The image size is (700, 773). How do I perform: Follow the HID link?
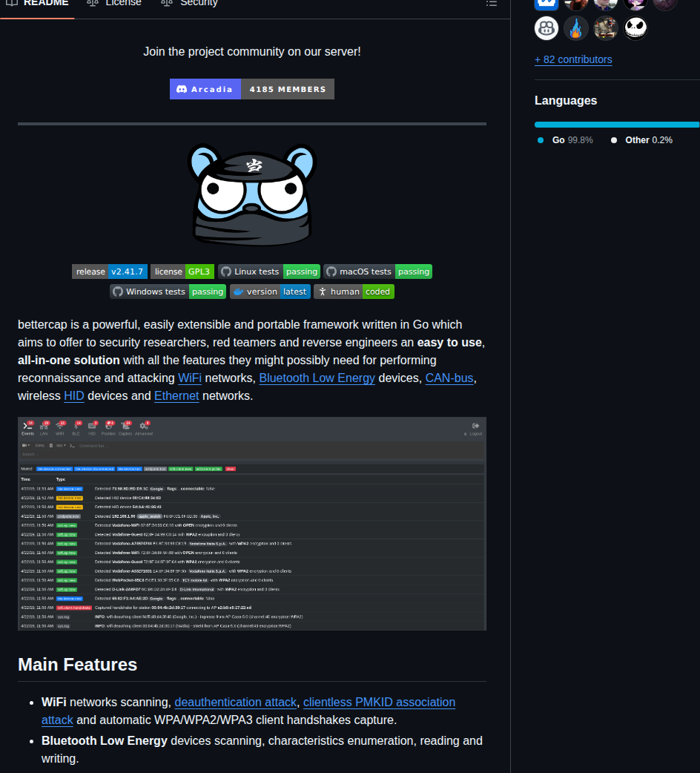(74, 396)
